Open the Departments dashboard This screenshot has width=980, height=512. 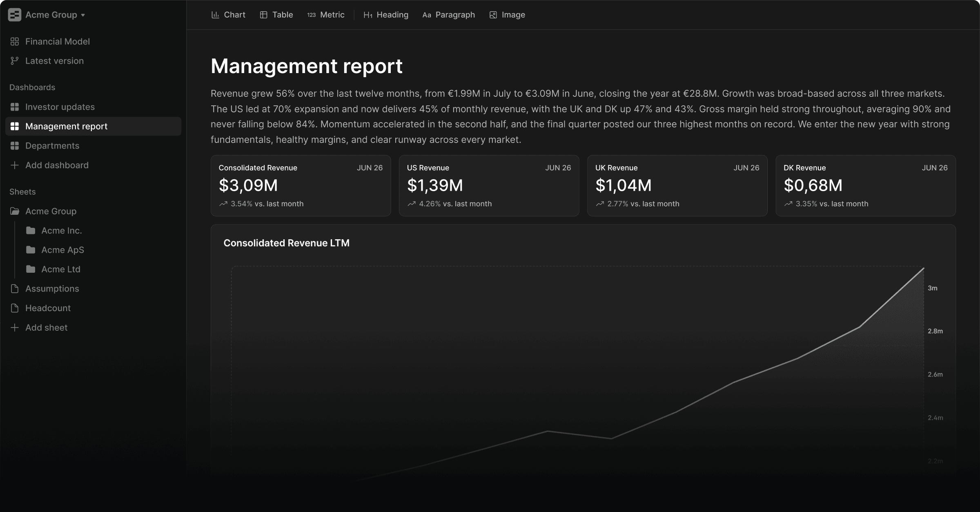point(52,146)
